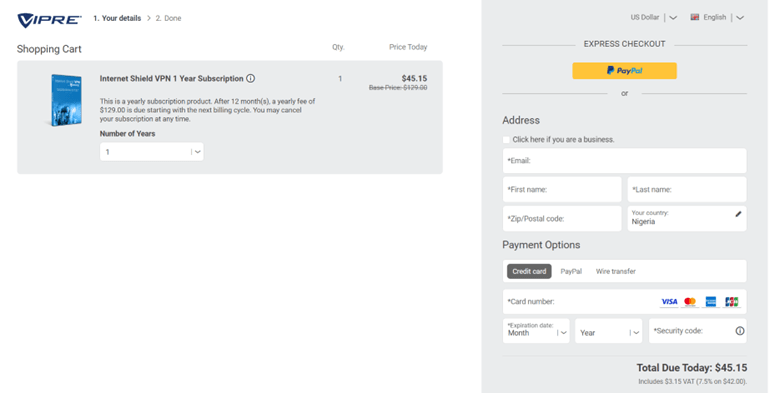Focus the Last name field
The height and width of the screenshot is (393, 780).
pos(687,190)
